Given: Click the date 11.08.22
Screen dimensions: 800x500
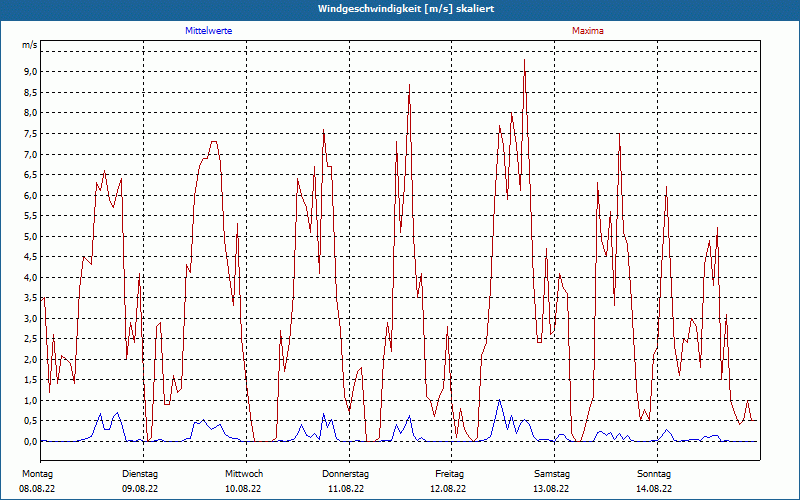Looking at the screenshot, I should pos(346,489).
